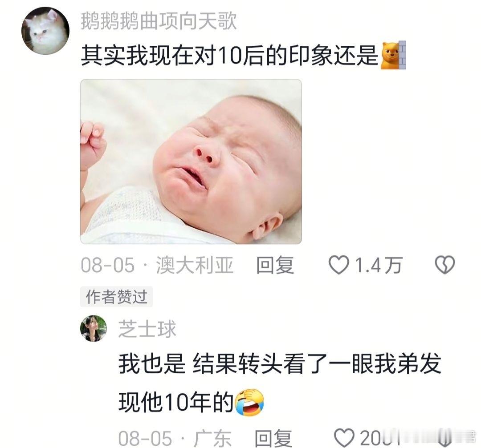The image size is (481, 448).
Task: Open username 鹅鹅鹅曲项向天歌 profile
Action: tap(159, 21)
